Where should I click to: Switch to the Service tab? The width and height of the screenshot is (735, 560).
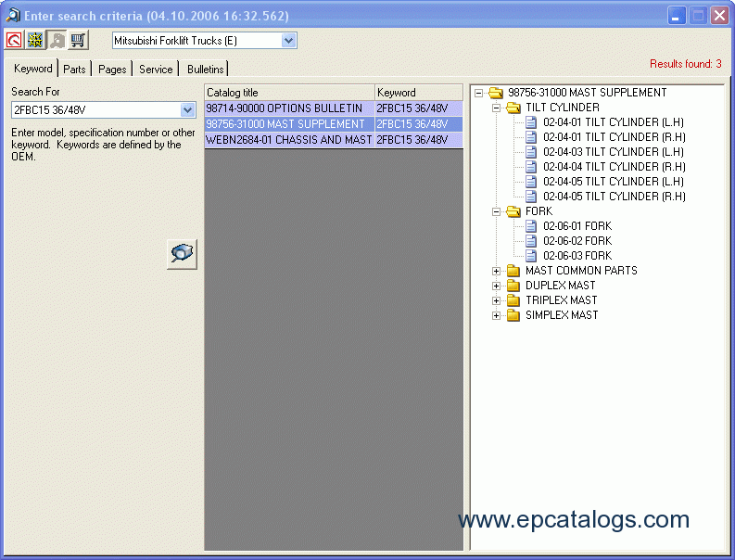156,70
